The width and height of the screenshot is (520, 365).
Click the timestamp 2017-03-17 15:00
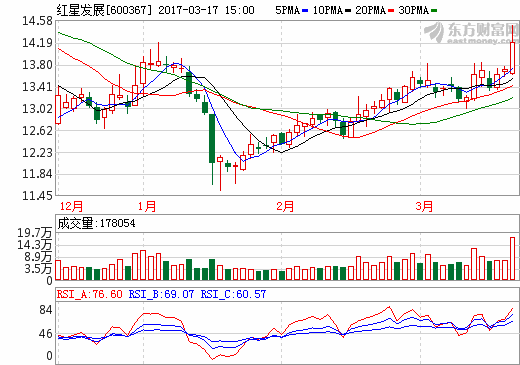(206, 10)
